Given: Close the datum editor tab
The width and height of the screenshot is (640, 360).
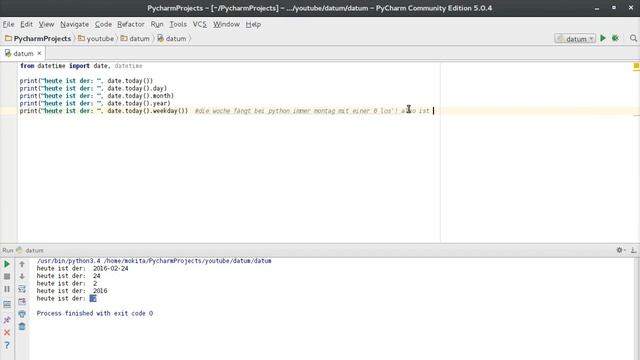Looking at the screenshot, I should click(x=39, y=53).
